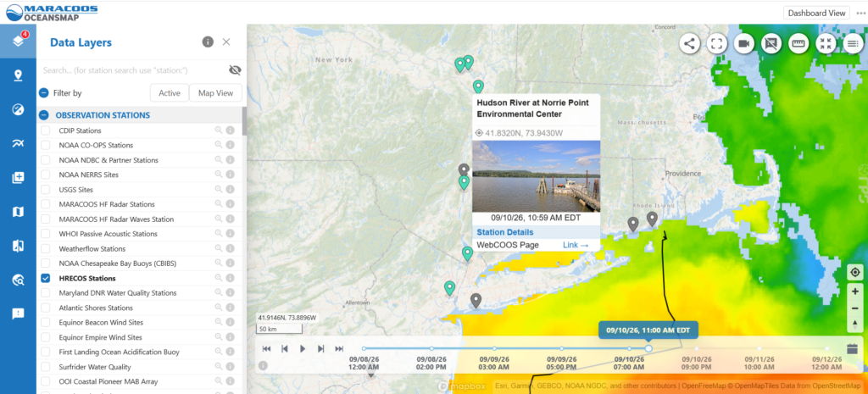Zoom in with the plus button
This screenshot has height=394, width=868.
click(x=855, y=291)
